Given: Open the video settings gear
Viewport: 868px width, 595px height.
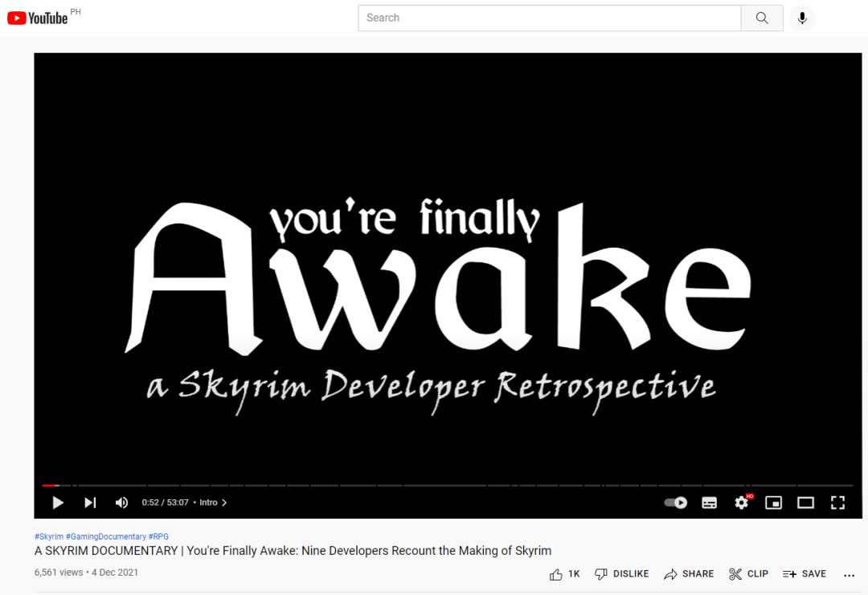Looking at the screenshot, I should coord(742,503).
